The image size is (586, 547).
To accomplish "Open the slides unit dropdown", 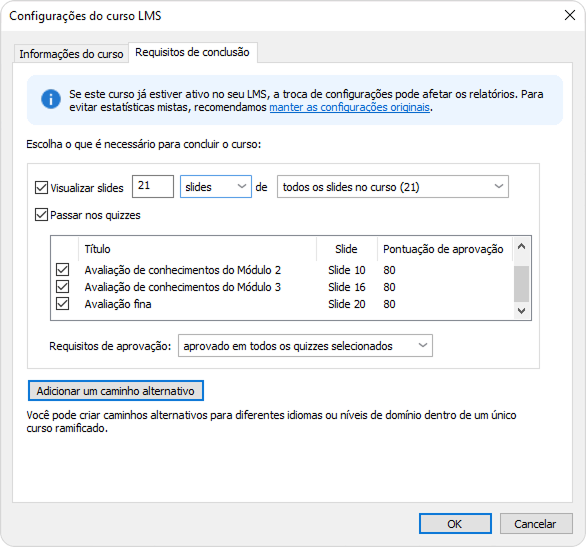I will pos(216,186).
